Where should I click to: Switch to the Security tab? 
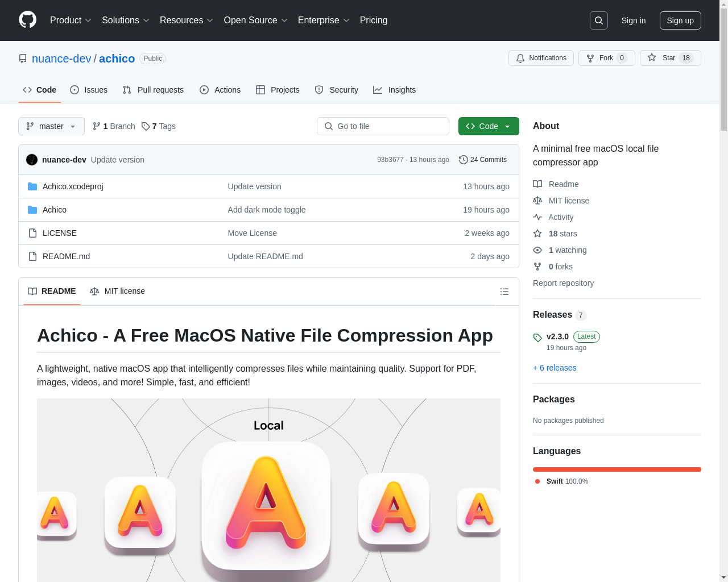click(x=336, y=90)
